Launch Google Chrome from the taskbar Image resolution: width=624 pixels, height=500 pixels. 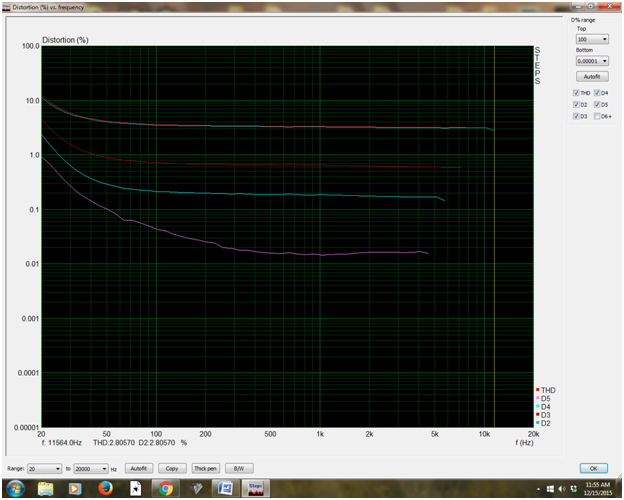(x=165, y=489)
